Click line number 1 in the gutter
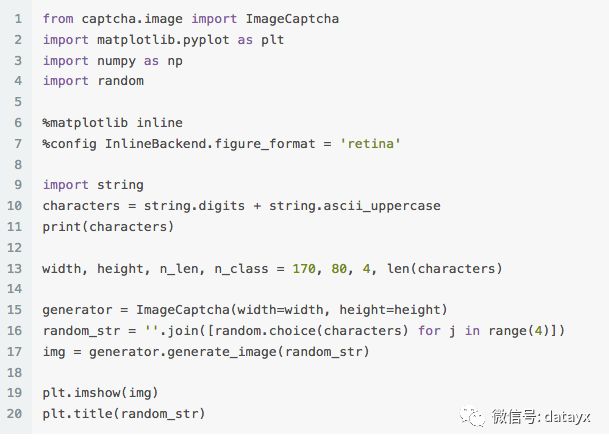The image size is (609, 444). click(x=18, y=19)
